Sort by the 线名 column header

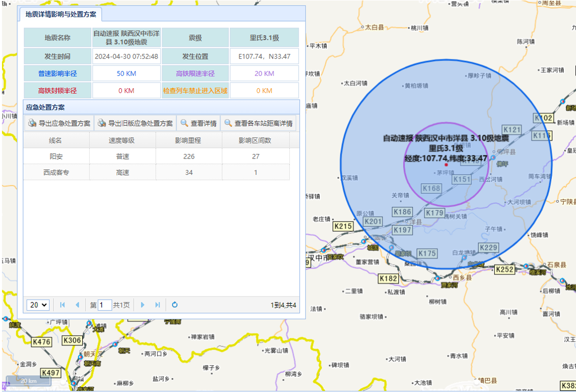point(56,140)
